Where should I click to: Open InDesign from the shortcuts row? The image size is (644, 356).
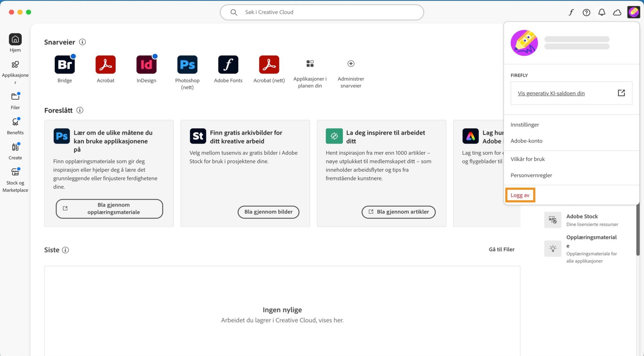146,64
